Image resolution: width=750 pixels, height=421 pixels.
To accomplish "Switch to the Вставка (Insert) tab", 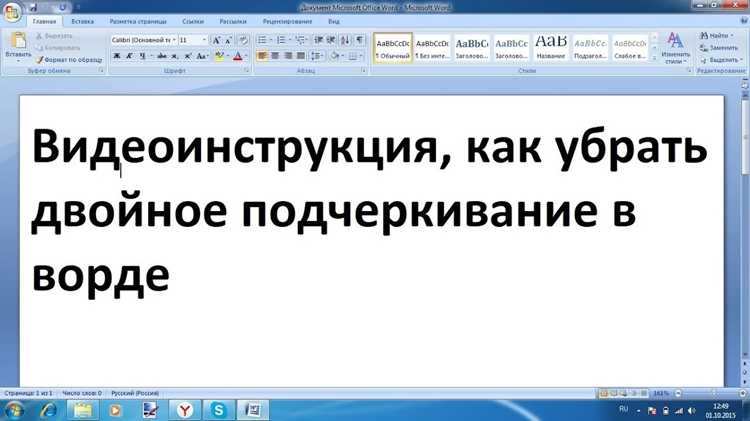I will tap(82, 22).
